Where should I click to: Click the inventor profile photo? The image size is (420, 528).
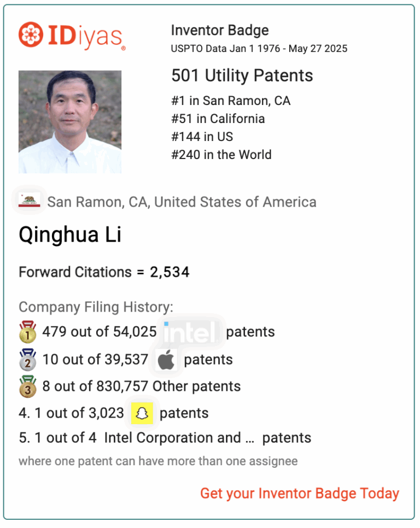coord(70,122)
